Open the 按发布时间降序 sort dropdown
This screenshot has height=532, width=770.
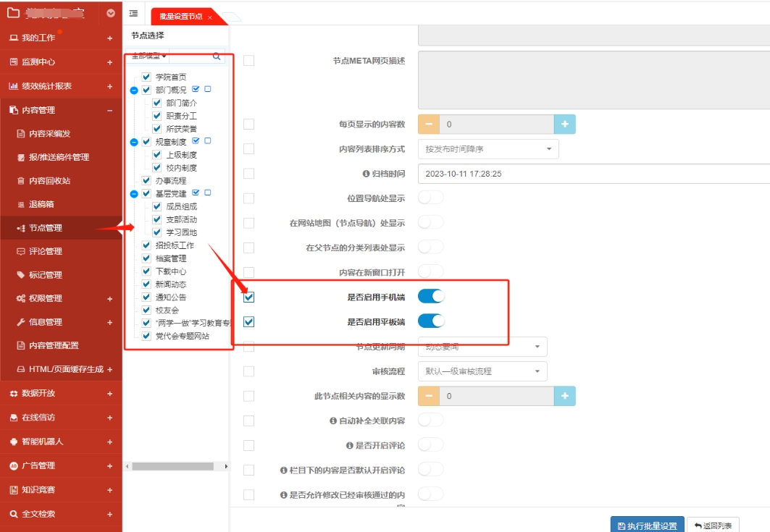point(488,149)
